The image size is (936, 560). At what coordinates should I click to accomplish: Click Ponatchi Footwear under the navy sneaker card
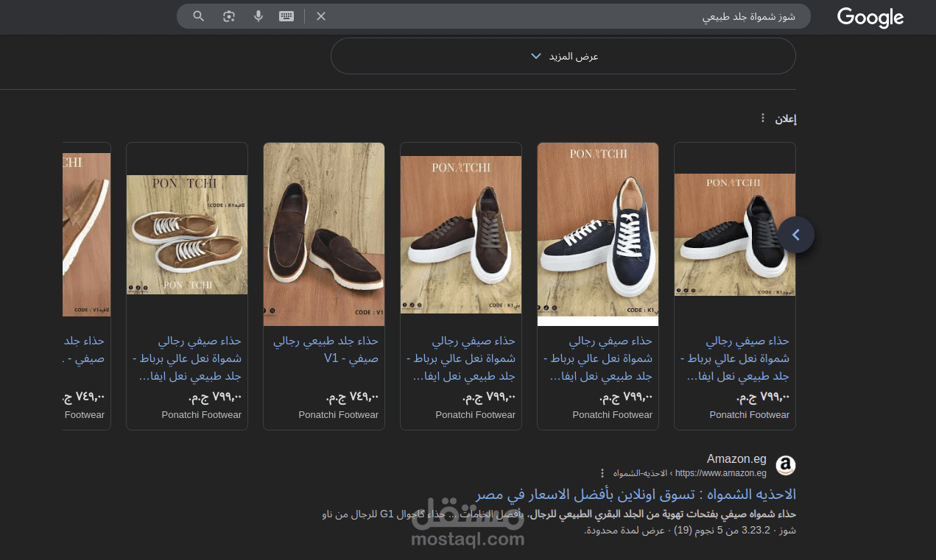tap(613, 415)
